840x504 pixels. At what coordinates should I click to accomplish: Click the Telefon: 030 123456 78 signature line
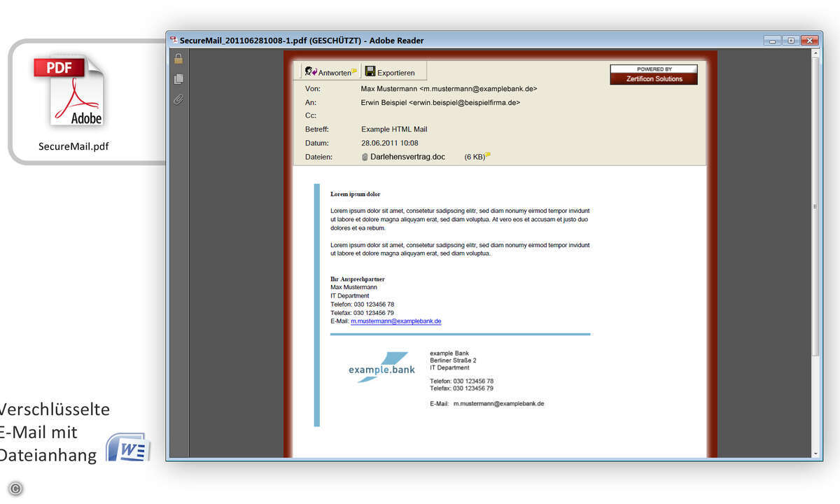pos(362,304)
